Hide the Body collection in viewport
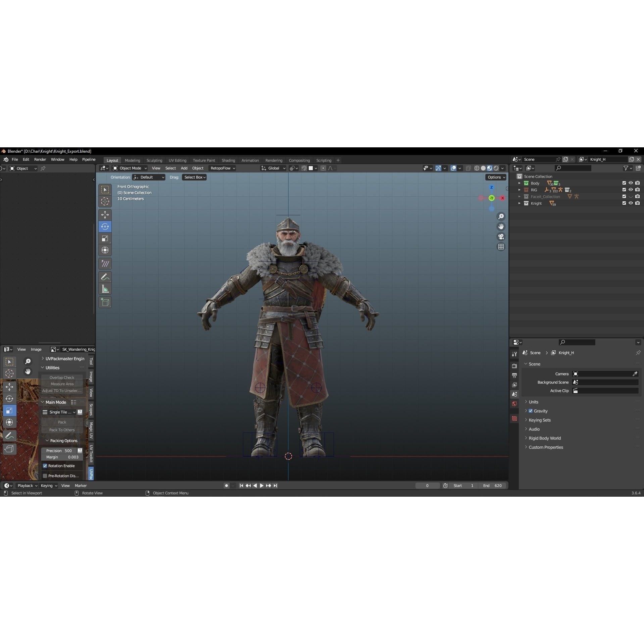The image size is (644, 644). 631,183
